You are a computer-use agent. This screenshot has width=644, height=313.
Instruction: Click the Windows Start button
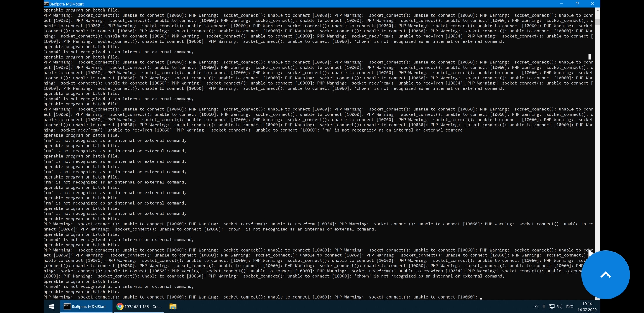pos(51,306)
